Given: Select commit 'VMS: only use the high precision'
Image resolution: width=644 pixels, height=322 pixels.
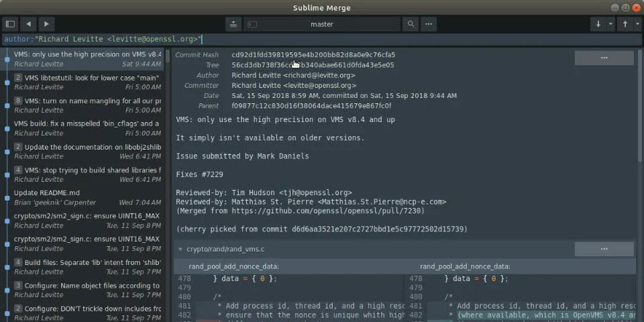Looking at the screenshot, I should pyautogui.click(x=82, y=59).
